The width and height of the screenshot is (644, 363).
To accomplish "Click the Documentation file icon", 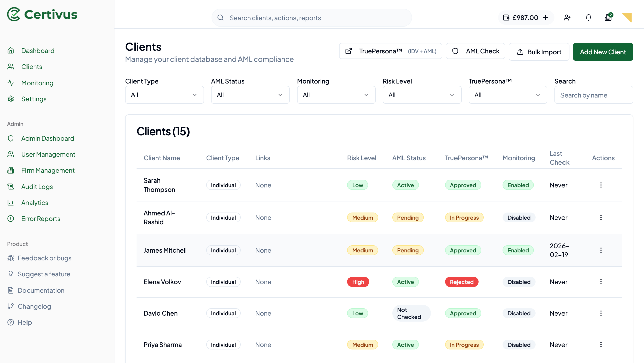I will [11, 290].
